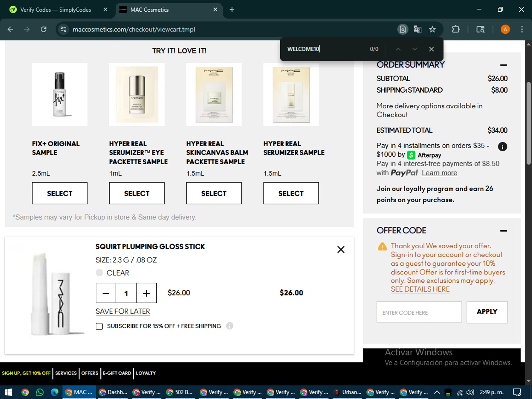Enable Subscribe for 15% off checkbox
The height and width of the screenshot is (399, 532).
click(99, 326)
